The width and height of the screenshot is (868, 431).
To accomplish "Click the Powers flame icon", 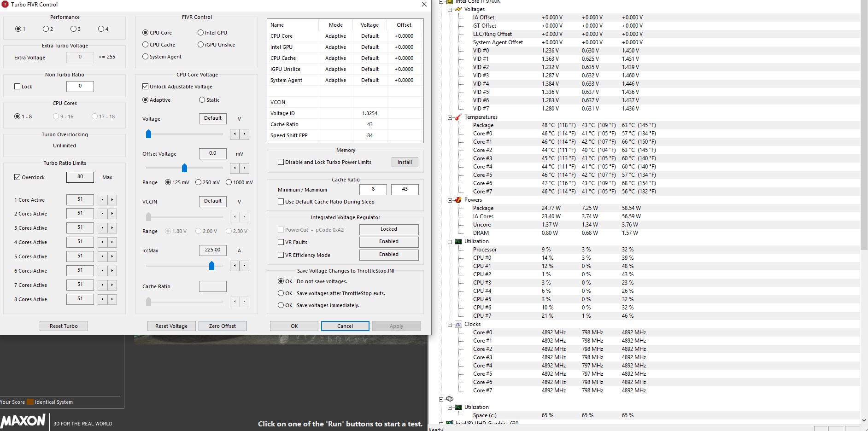I will [x=458, y=200].
